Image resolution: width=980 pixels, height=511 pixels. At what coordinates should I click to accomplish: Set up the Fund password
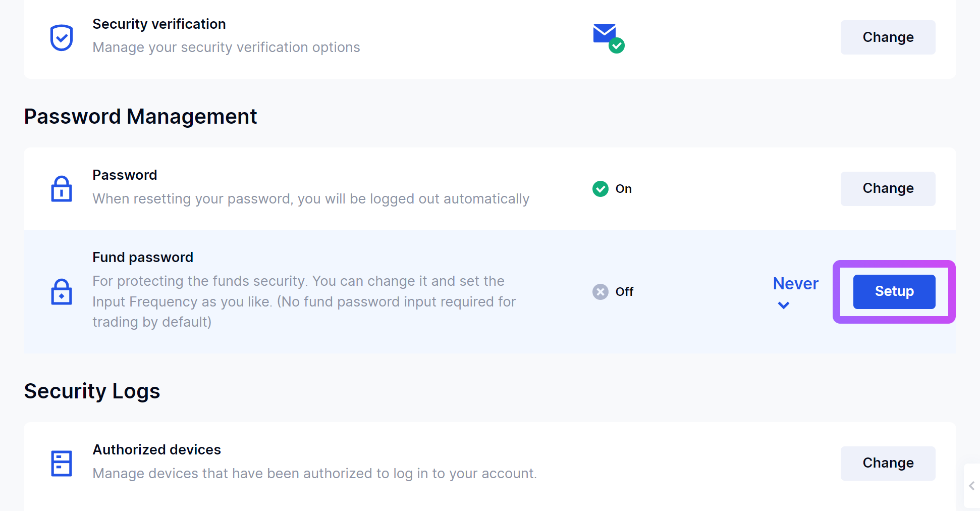[894, 291]
